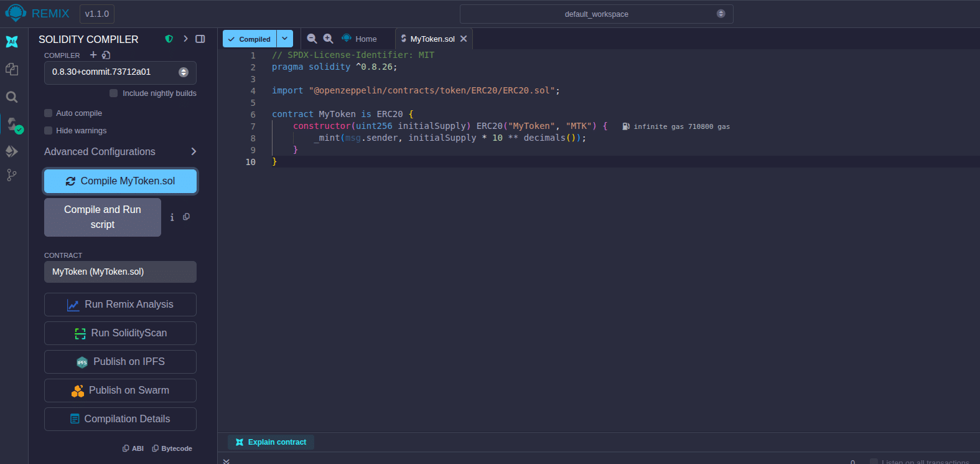This screenshot has height=464, width=980.
Task: Click the Compile MyToken.sol button
Action: point(120,181)
